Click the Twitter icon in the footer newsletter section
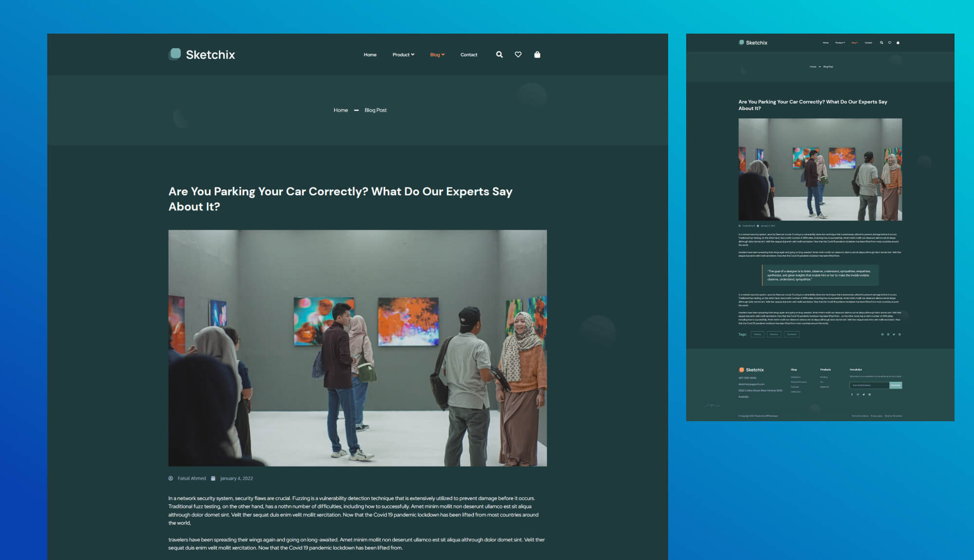974x560 pixels. click(x=864, y=394)
